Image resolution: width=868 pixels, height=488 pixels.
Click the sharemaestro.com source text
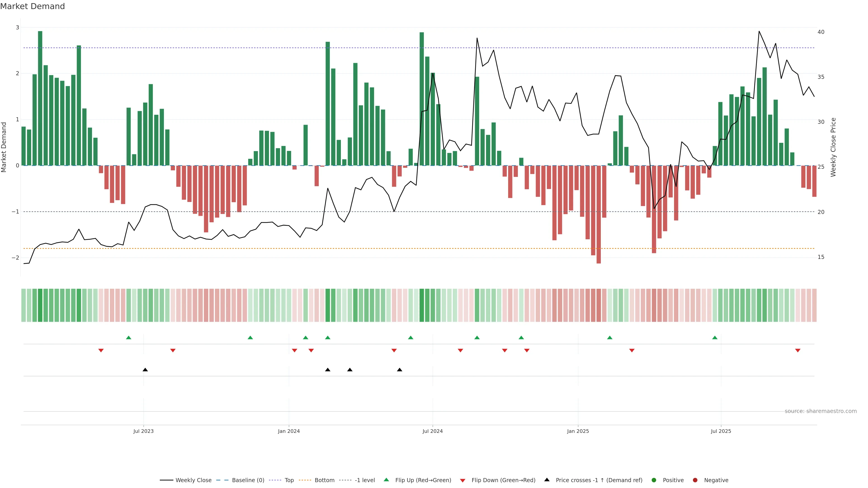[x=821, y=411]
